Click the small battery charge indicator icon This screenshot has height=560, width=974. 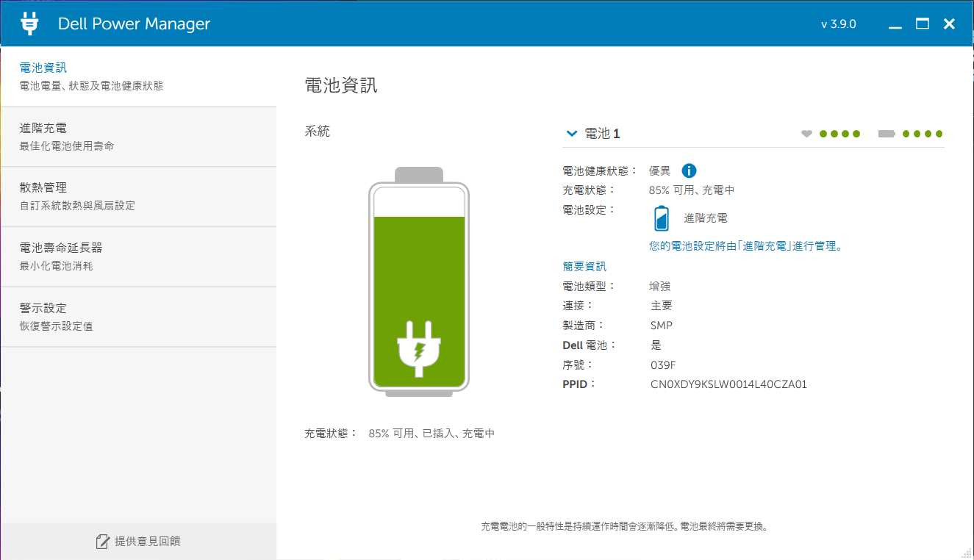pos(887,134)
